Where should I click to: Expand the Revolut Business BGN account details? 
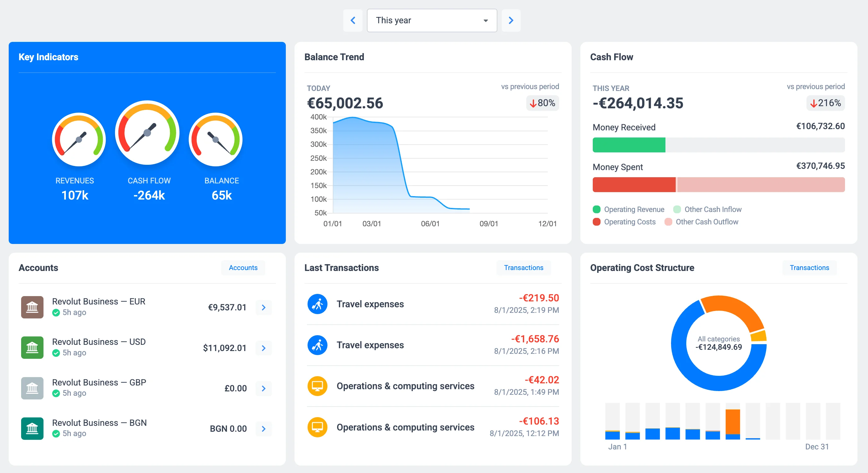tap(264, 429)
